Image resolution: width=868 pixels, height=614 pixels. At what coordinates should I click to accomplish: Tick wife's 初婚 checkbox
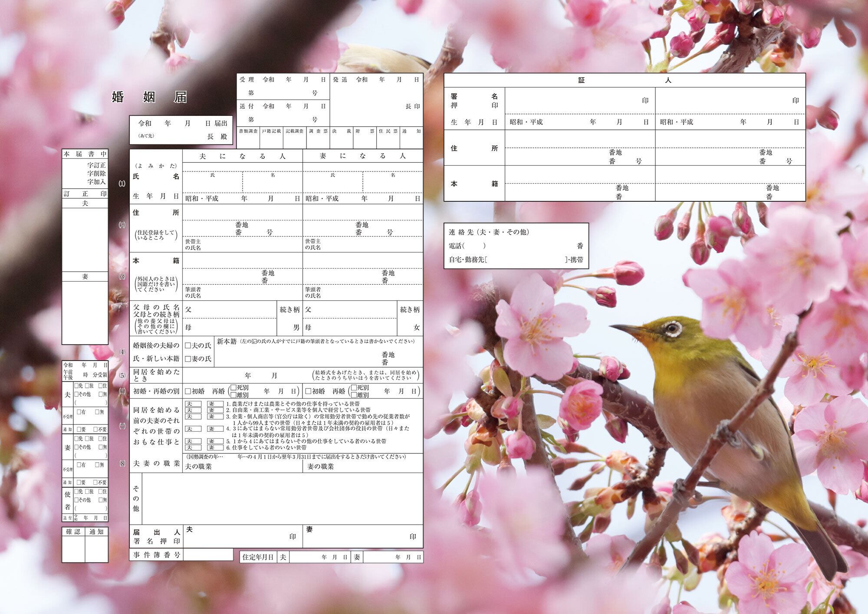point(308,391)
